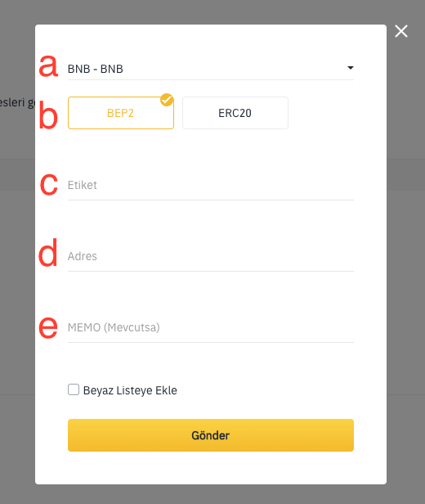Click the red annotation letter c

(x=49, y=184)
